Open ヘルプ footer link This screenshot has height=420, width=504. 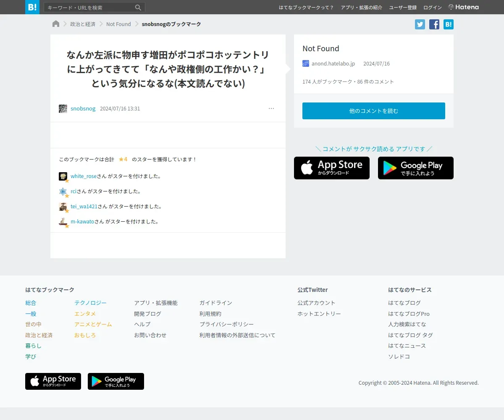point(142,324)
